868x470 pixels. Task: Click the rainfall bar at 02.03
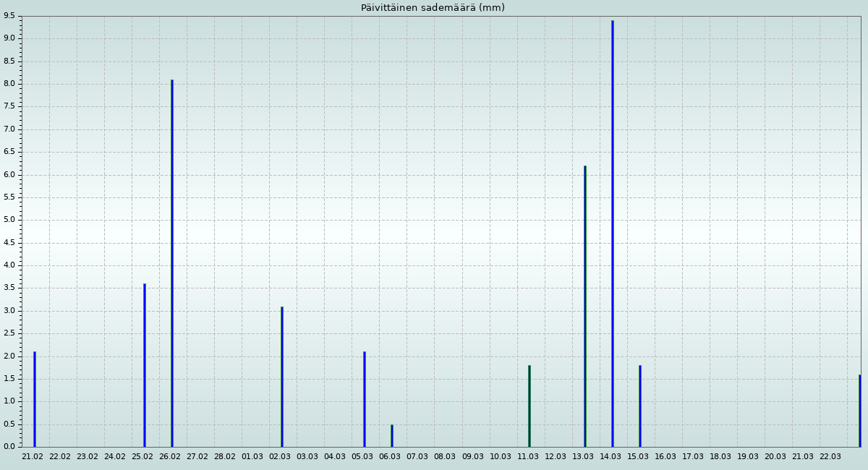pos(281,377)
